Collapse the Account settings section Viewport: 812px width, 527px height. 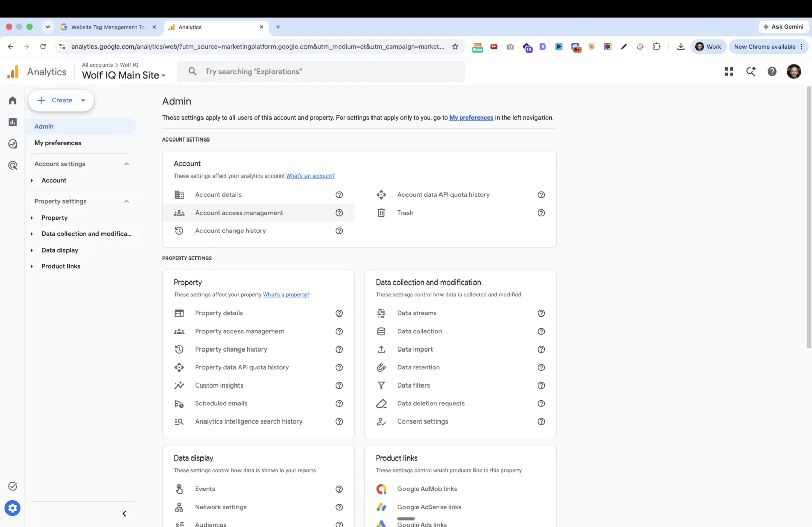pos(127,164)
